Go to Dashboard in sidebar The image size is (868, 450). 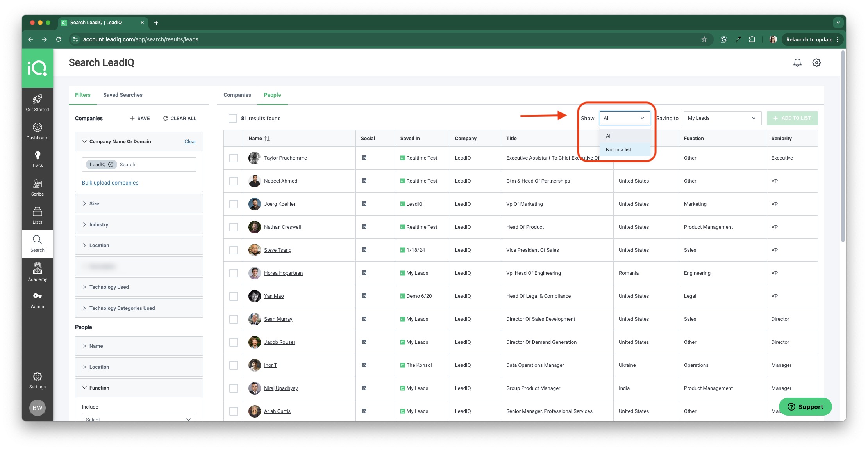pos(38,131)
